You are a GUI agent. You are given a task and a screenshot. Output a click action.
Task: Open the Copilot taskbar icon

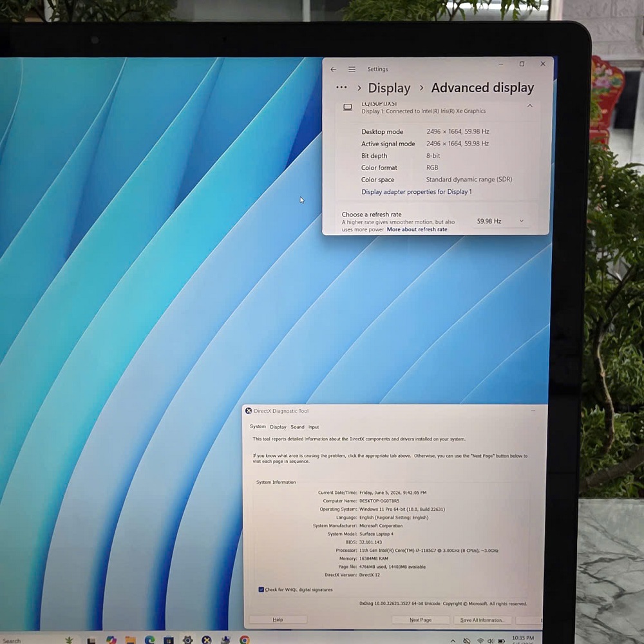[111, 640]
